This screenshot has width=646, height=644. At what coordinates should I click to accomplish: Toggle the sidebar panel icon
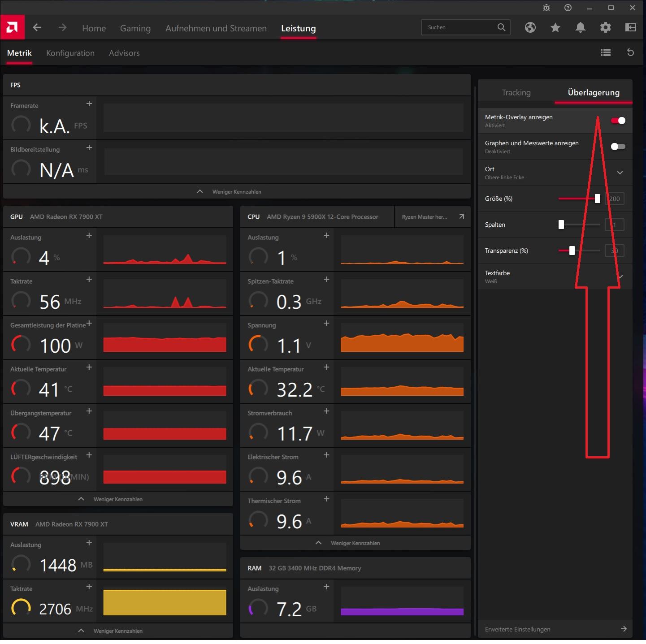631,28
